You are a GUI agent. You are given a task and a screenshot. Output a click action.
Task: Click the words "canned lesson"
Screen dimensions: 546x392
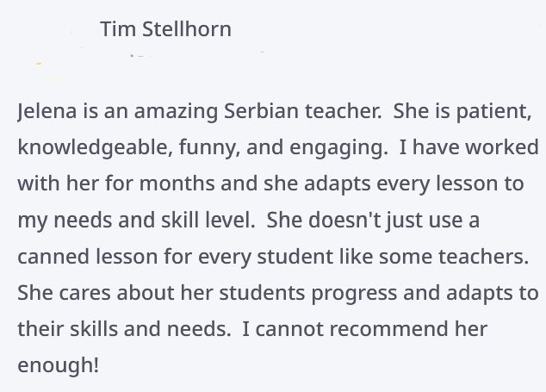pos(87,257)
